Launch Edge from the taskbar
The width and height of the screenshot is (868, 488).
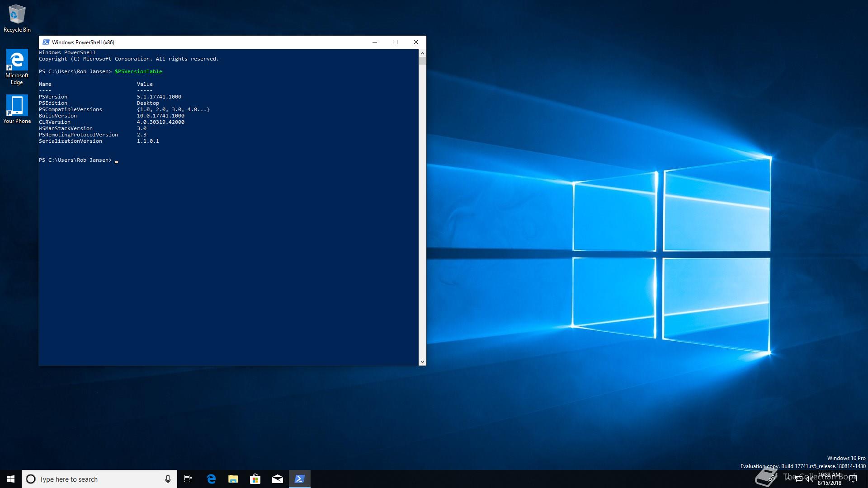point(211,479)
